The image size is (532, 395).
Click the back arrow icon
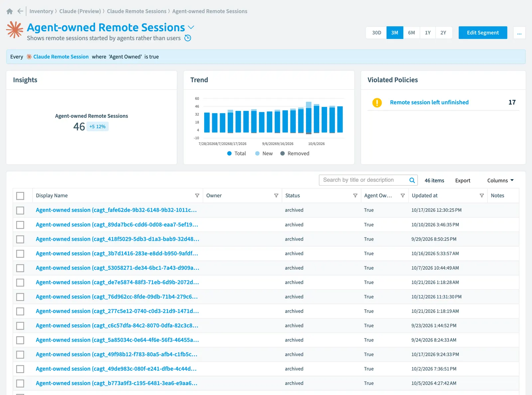pyautogui.click(x=20, y=11)
